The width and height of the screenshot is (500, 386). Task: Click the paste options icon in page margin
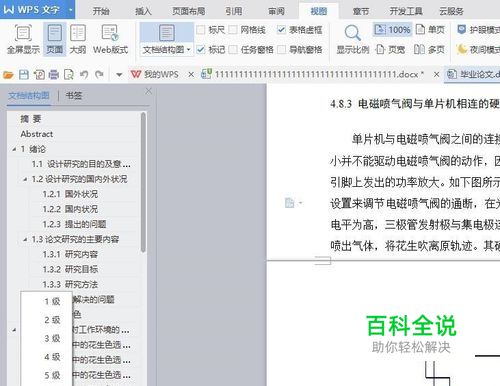coord(289,202)
